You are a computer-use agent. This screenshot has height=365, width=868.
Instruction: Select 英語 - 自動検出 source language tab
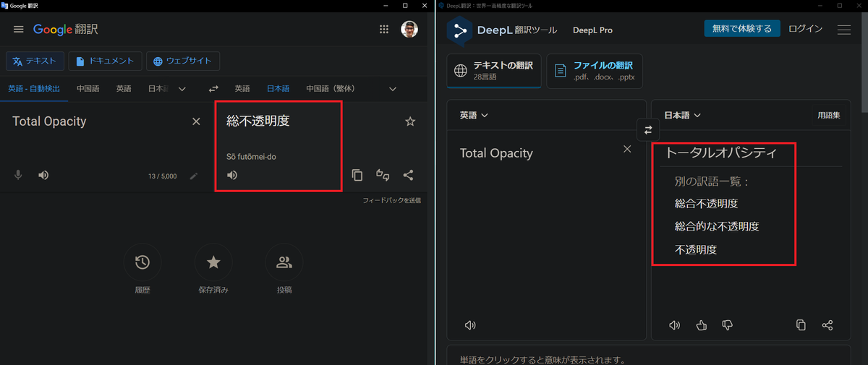[34, 89]
